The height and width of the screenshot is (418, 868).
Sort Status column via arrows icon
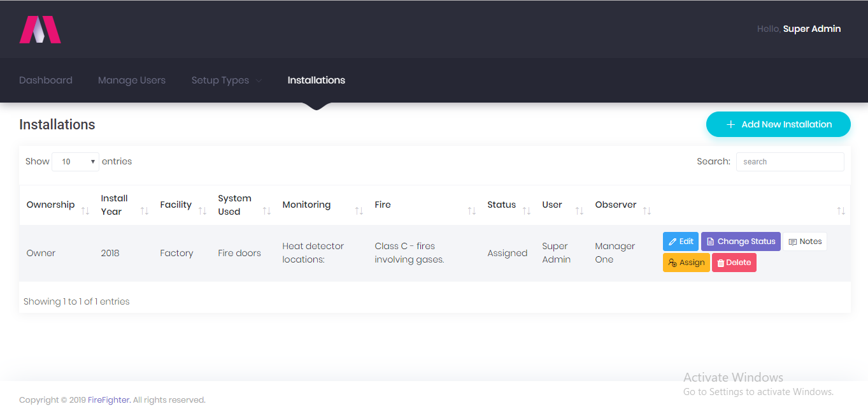click(527, 211)
